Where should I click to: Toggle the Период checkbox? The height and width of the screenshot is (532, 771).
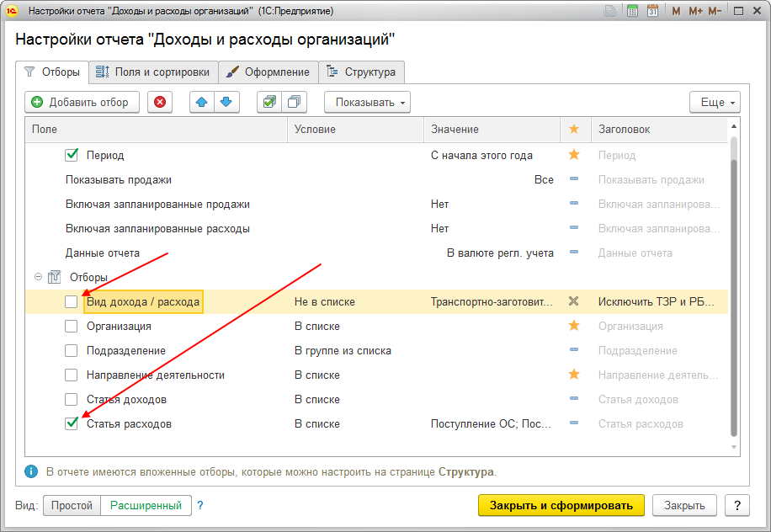coord(72,155)
